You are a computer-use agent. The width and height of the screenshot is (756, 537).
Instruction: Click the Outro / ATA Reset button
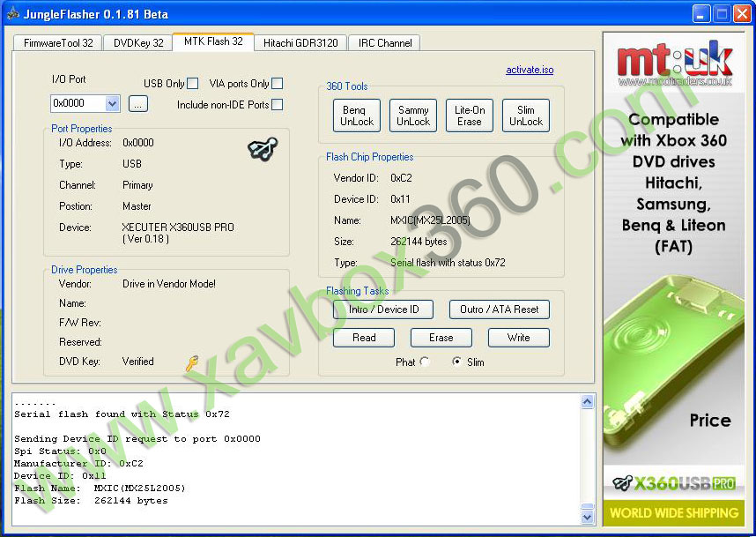pos(500,310)
